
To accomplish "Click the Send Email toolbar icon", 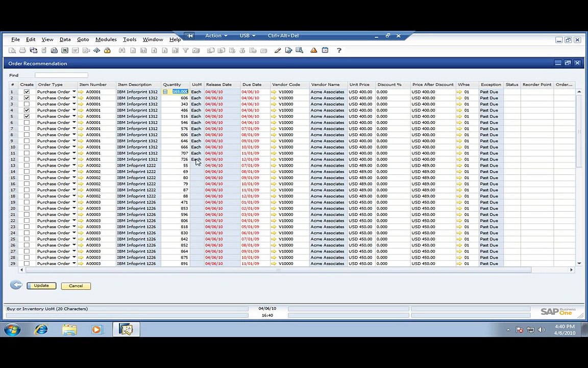I will click(x=33, y=50).
